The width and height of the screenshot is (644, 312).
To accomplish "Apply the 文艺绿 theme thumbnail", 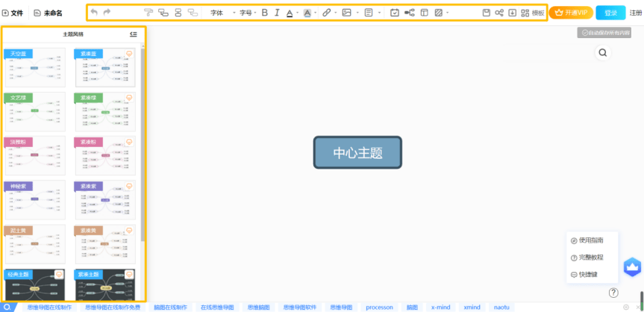I will [x=35, y=112].
